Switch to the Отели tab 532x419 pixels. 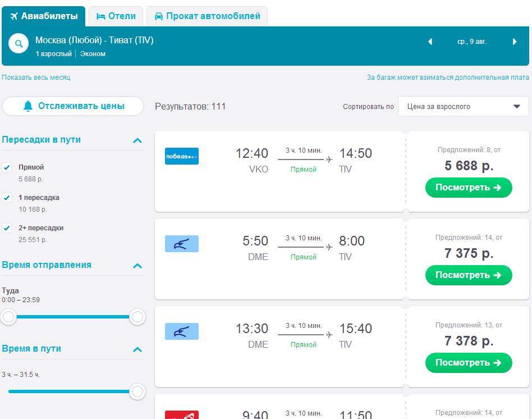point(116,16)
